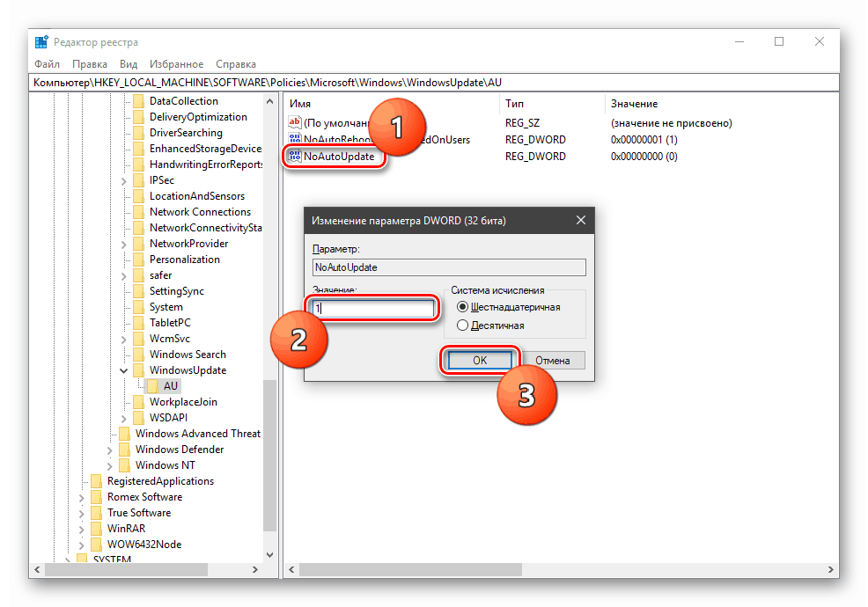Click the NoAutoUpdate DWORD value icon
Viewport: 868px width, 607px height.
pos(295,156)
